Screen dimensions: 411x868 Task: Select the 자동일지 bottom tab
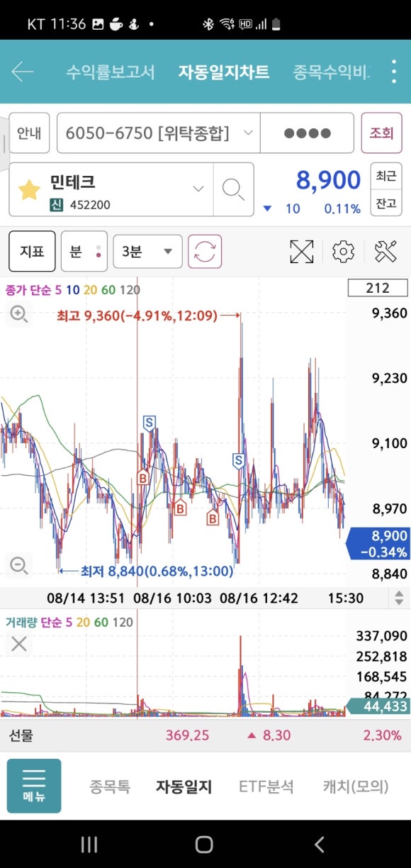click(x=184, y=786)
